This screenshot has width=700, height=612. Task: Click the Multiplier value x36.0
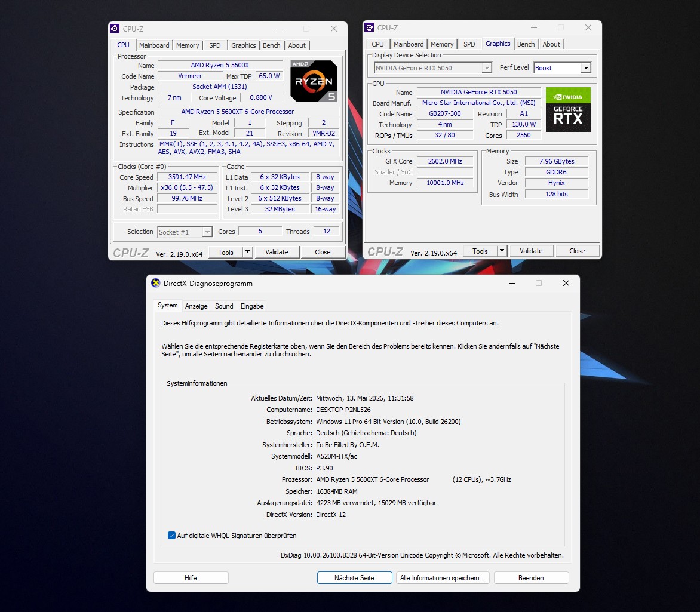pos(186,187)
